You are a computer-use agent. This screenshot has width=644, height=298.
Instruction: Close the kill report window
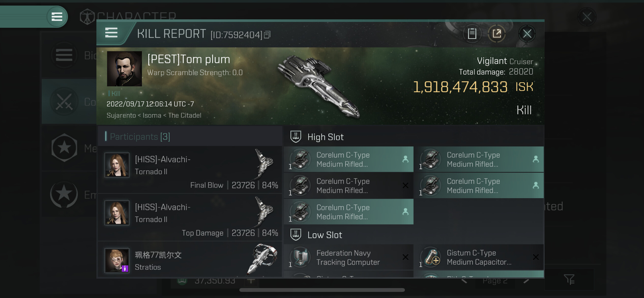(x=527, y=34)
